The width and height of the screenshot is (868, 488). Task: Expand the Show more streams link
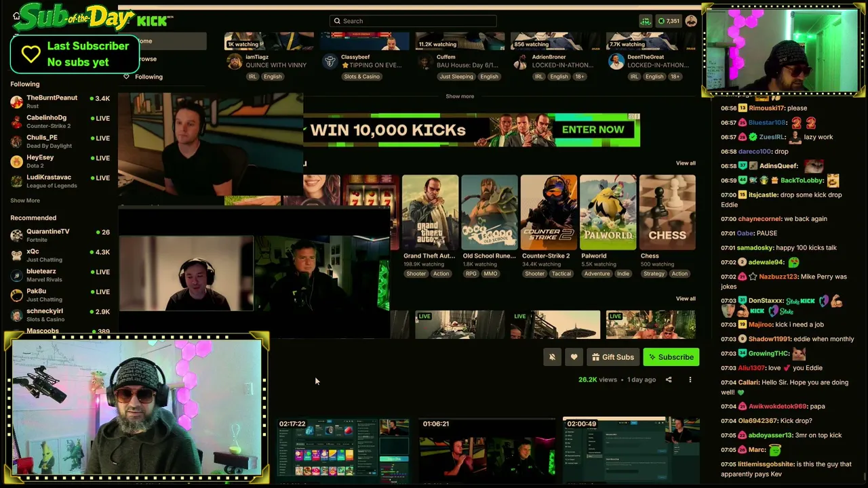[460, 96]
